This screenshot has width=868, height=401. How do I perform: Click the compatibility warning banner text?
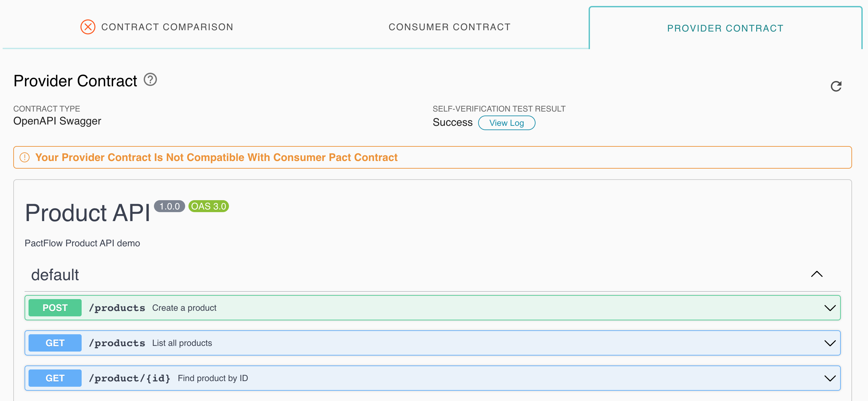(x=217, y=157)
